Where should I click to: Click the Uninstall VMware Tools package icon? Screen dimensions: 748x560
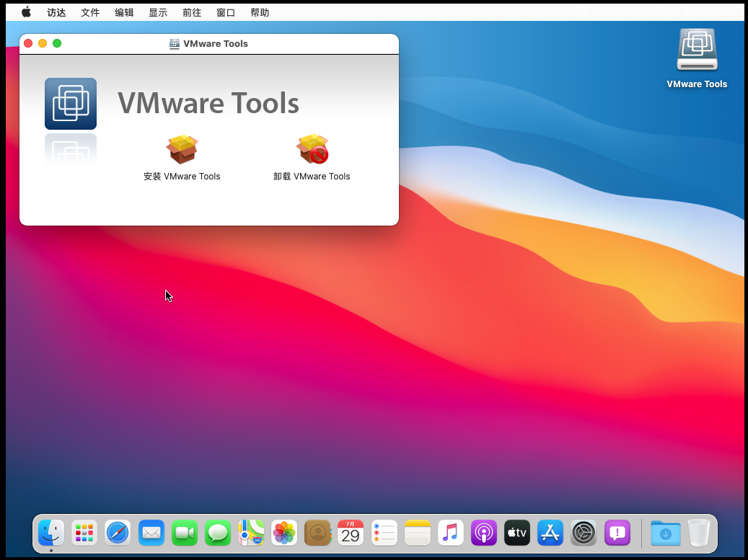[312, 148]
